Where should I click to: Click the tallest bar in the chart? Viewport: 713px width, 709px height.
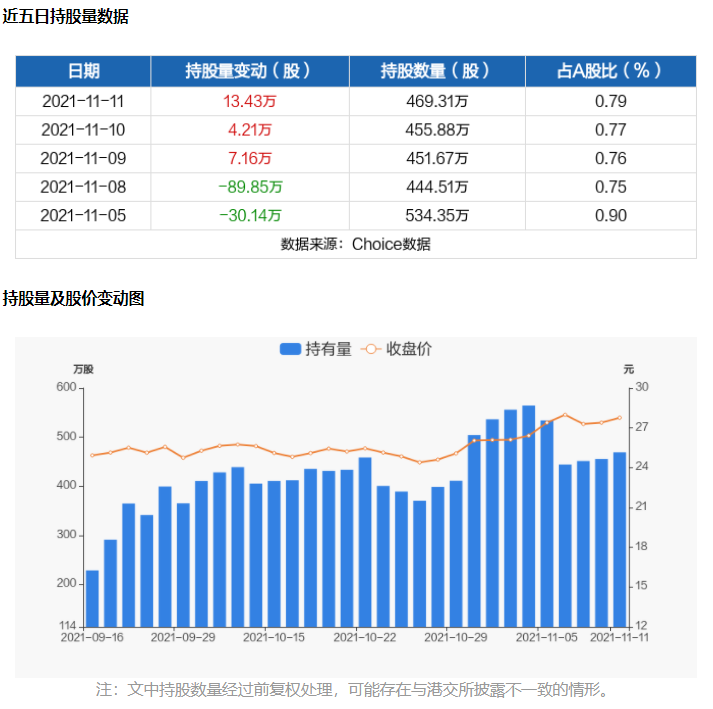(529, 516)
